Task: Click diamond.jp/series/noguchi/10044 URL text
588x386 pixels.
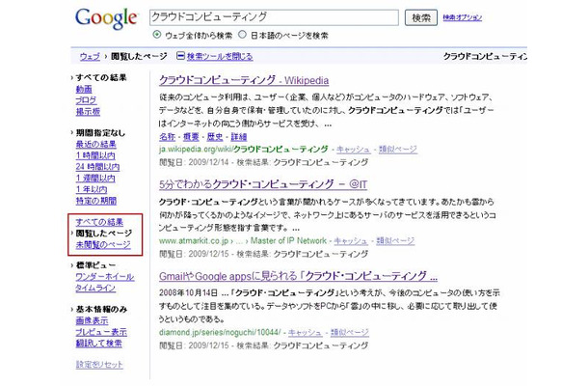Action: point(220,333)
